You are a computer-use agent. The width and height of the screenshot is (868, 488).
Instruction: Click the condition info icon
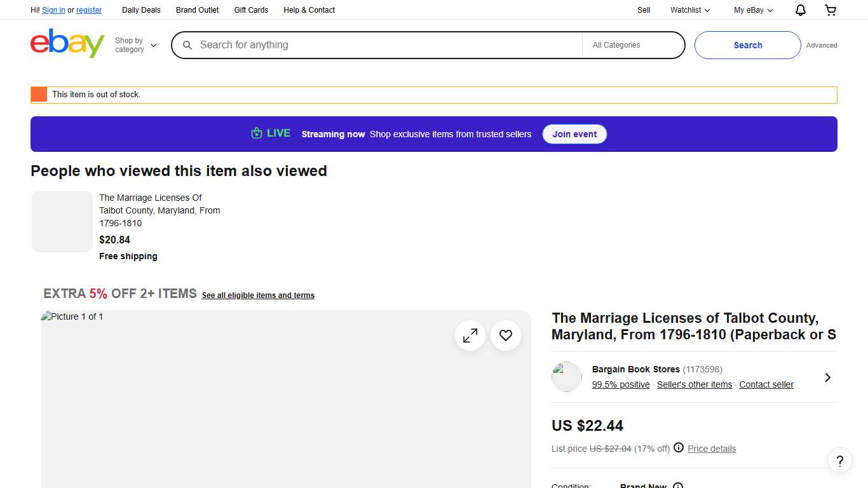pos(678,486)
